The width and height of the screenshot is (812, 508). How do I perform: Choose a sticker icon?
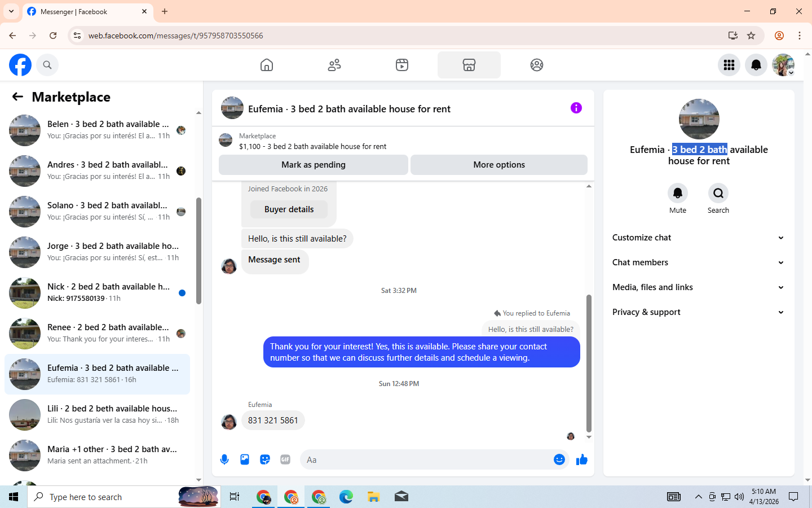tap(265, 459)
